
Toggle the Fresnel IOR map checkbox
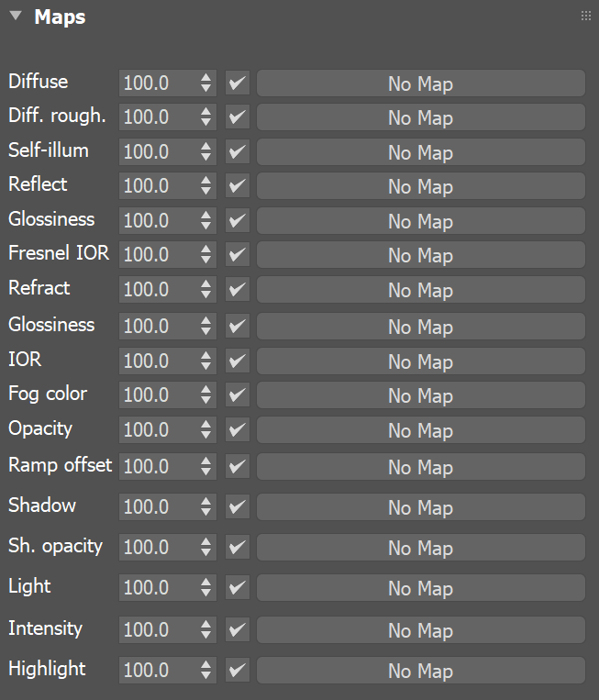click(237, 254)
